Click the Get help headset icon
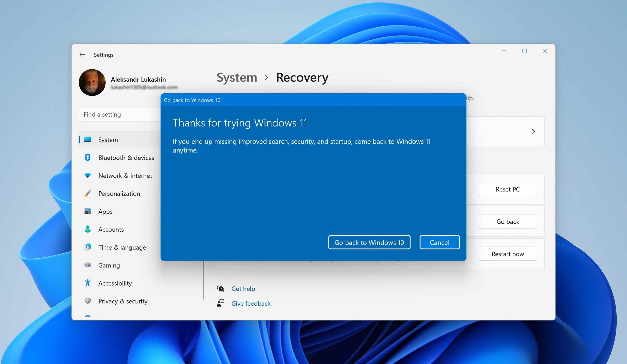This screenshot has height=364, width=627. pos(220,288)
